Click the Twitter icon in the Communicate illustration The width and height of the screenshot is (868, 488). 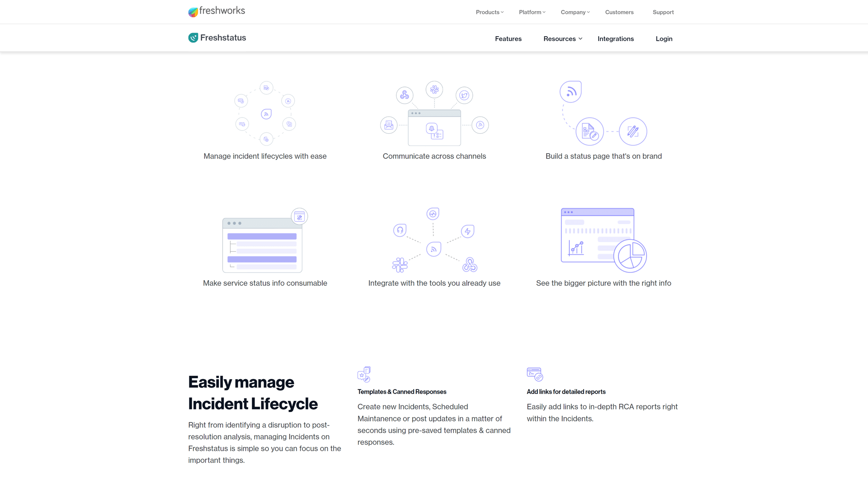coord(464,95)
